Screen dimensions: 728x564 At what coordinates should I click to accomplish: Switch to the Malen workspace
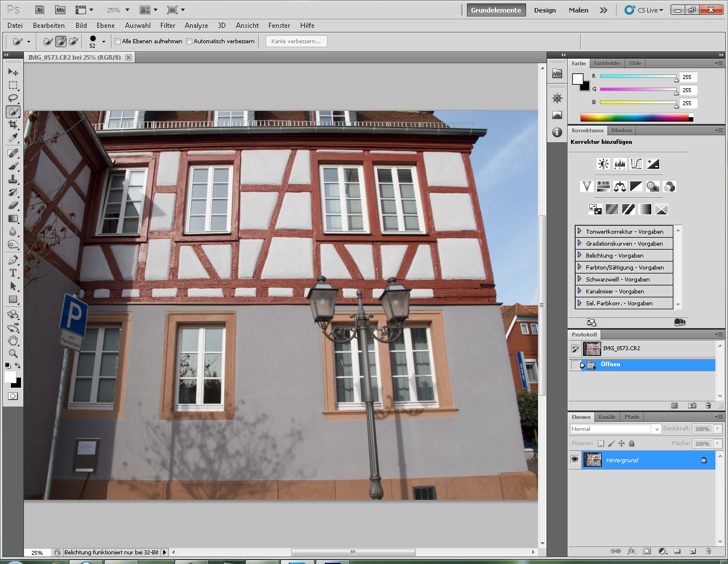(578, 10)
